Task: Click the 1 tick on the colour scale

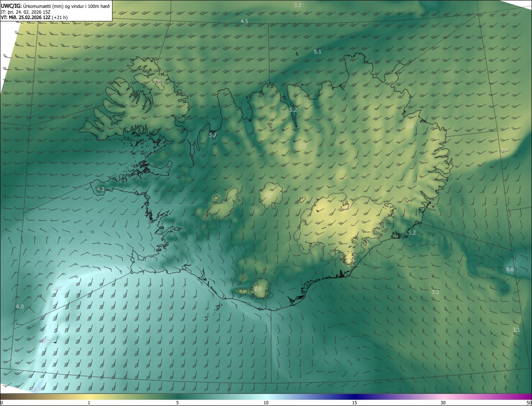Action: [x=89, y=403]
